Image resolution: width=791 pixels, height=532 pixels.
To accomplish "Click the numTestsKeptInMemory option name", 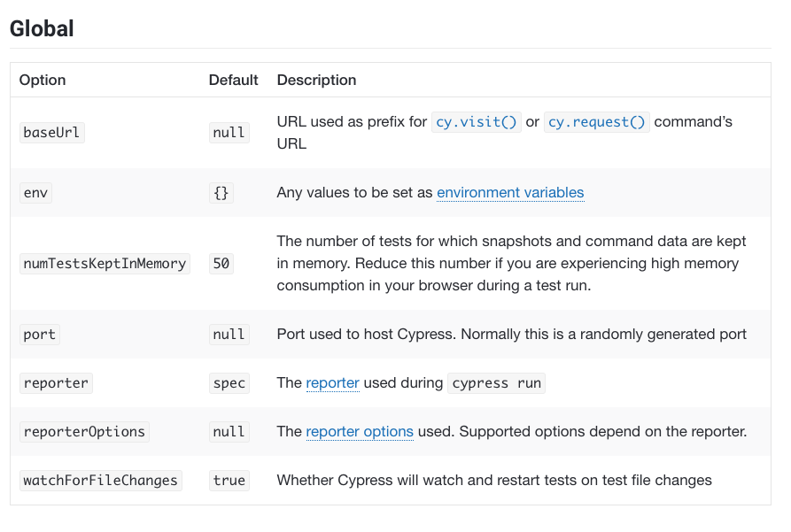I will (105, 263).
